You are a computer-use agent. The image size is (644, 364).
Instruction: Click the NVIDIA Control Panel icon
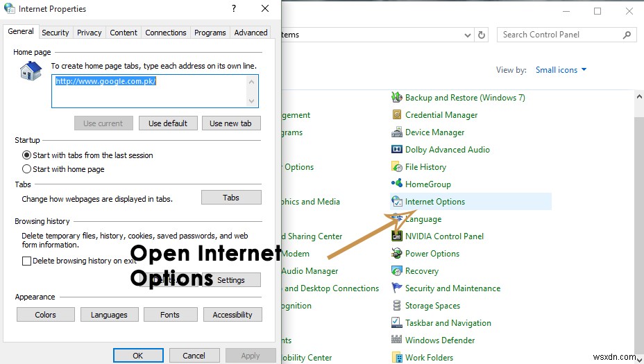pyautogui.click(x=397, y=236)
